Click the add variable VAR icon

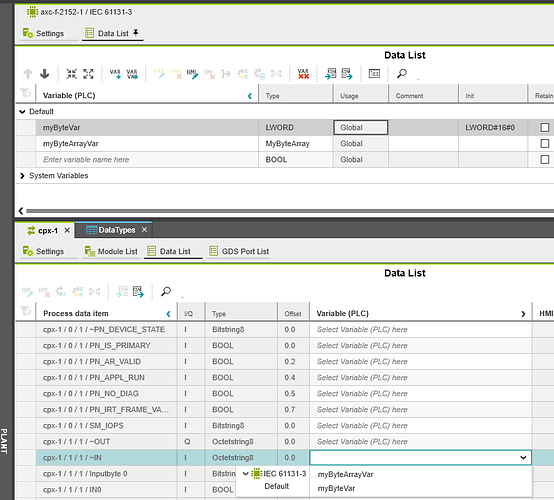pyautogui.click(x=115, y=74)
